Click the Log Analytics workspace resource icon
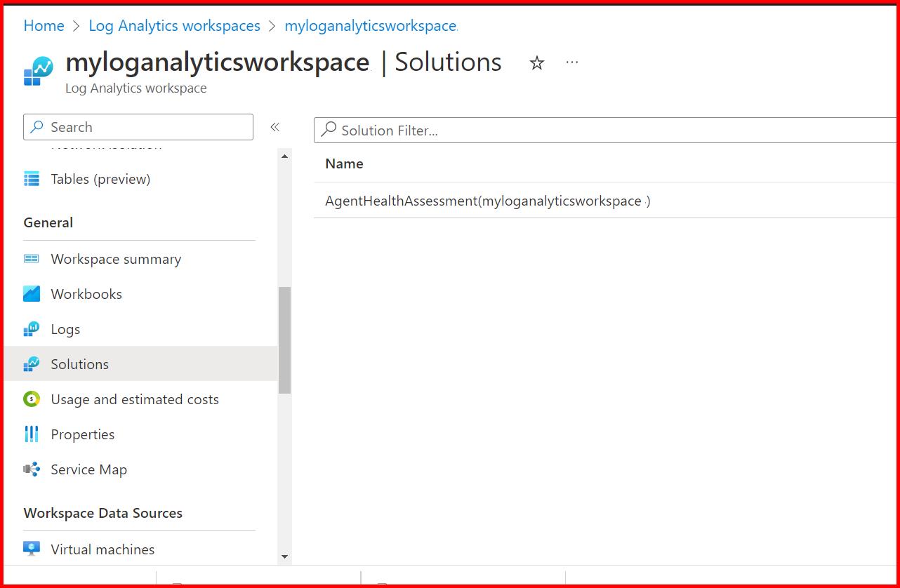The width and height of the screenshot is (900, 588). 38,71
